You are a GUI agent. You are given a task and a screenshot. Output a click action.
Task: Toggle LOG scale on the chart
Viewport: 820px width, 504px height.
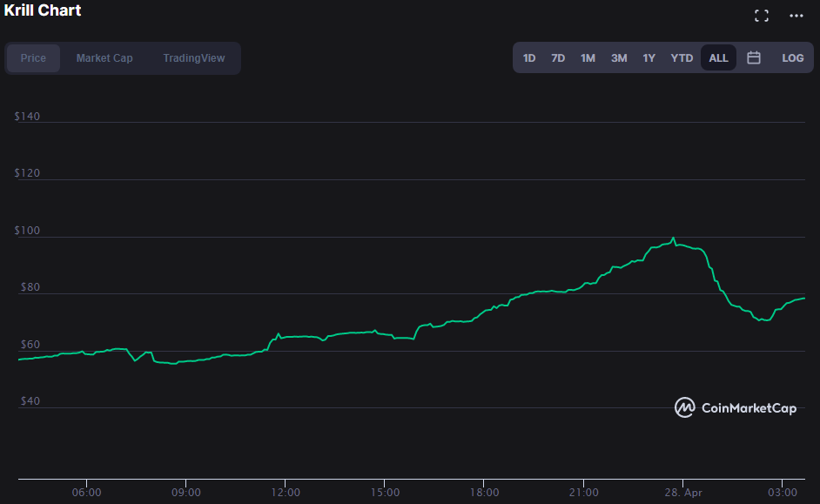tap(792, 58)
